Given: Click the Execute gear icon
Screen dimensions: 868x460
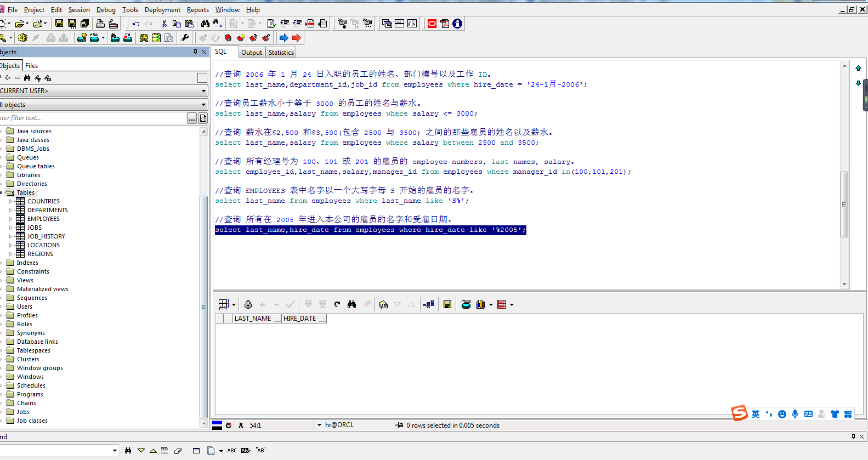Looking at the screenshot, I should coord(22,38).
